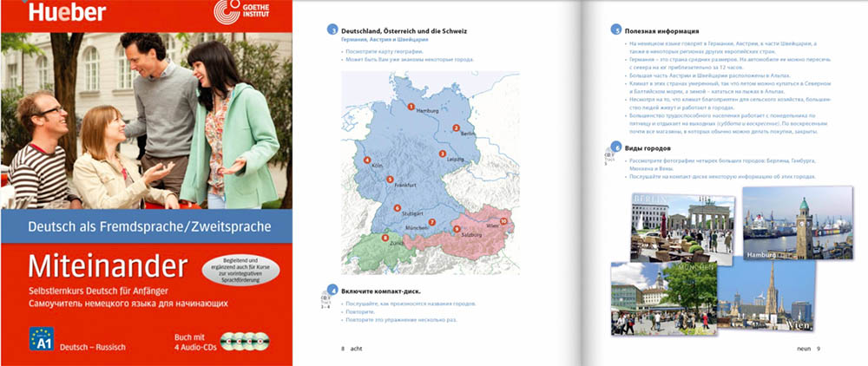Click the 'Frankfurt' city label on map
Viewport: 868px width, 366px height.
pos(404,186)
